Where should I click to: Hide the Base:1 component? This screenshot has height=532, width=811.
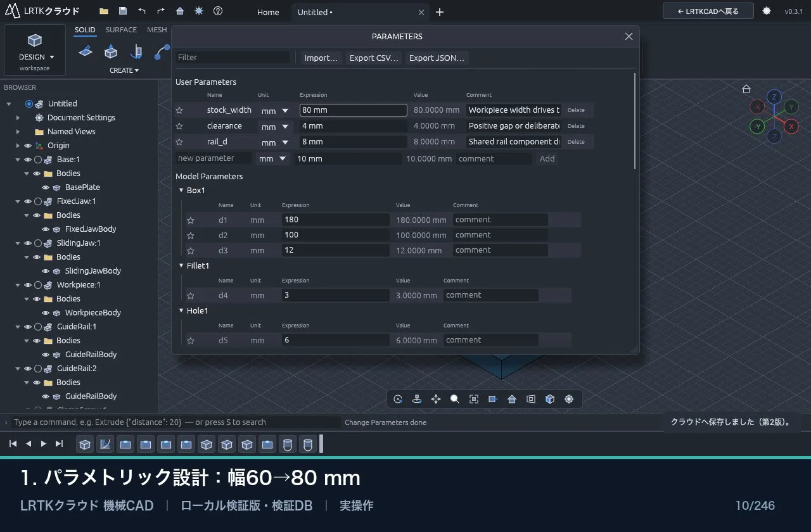(x=28, y=160)
